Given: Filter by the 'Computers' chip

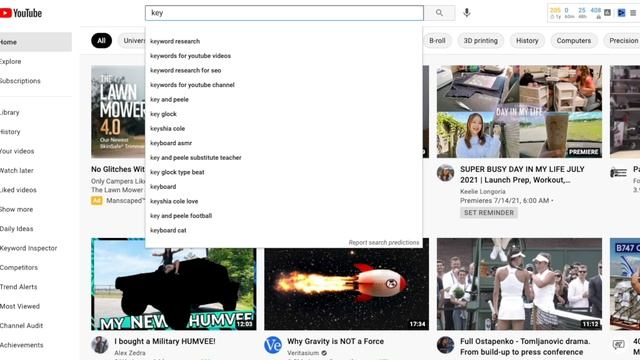Looking at the screenshot, I should pos(573,40).
